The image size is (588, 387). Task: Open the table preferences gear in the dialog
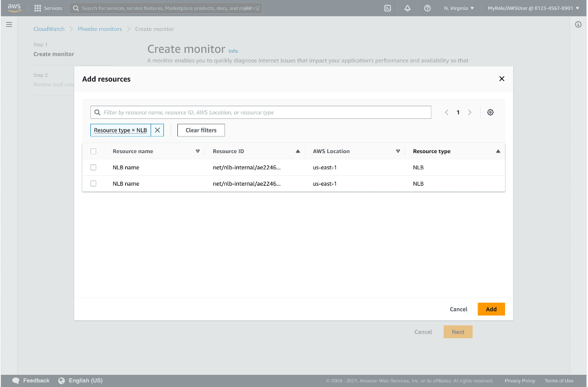click(490, 112)
